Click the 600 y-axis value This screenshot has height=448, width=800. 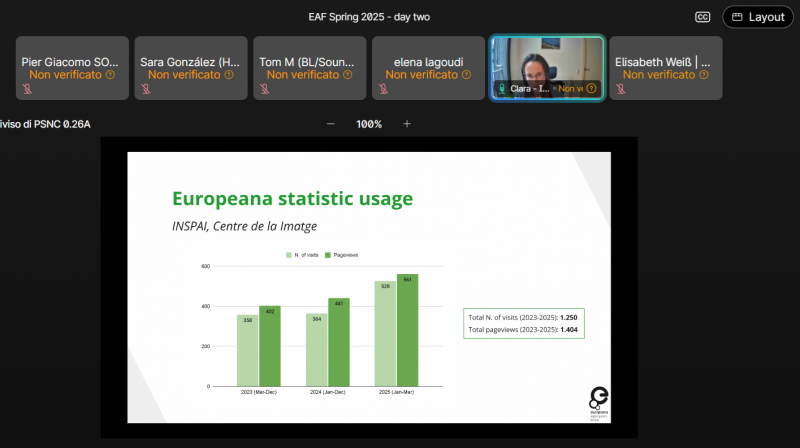click(206, 266)
